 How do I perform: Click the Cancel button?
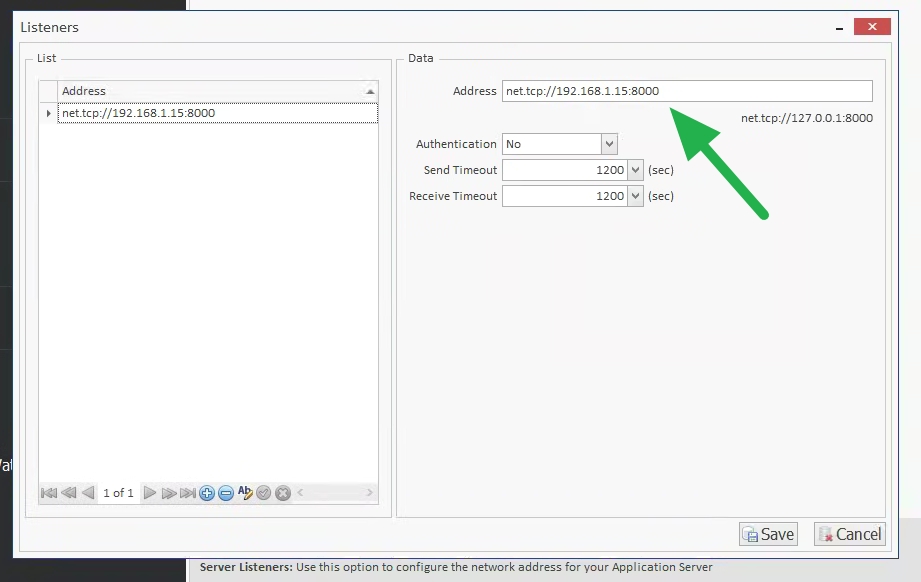(849, 534)
